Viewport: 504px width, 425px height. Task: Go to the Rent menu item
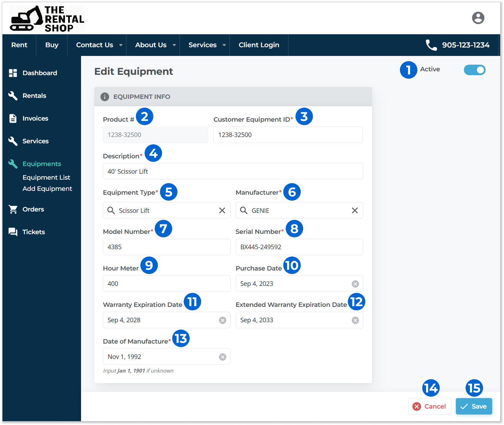(x=19, y=45)
